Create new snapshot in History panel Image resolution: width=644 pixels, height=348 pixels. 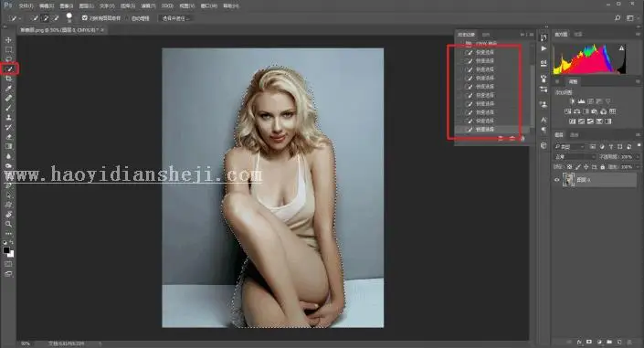click(x=512, y=139)
